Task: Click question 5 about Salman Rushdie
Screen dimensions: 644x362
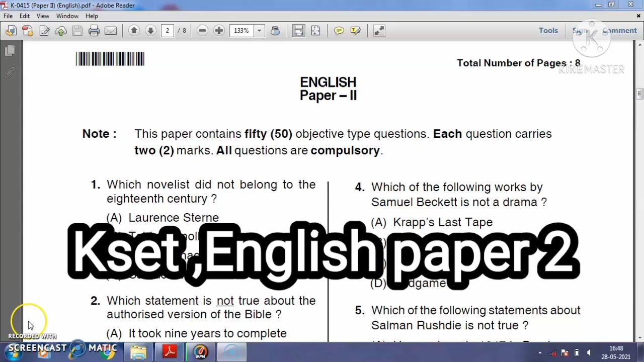Action: (475, 318)
